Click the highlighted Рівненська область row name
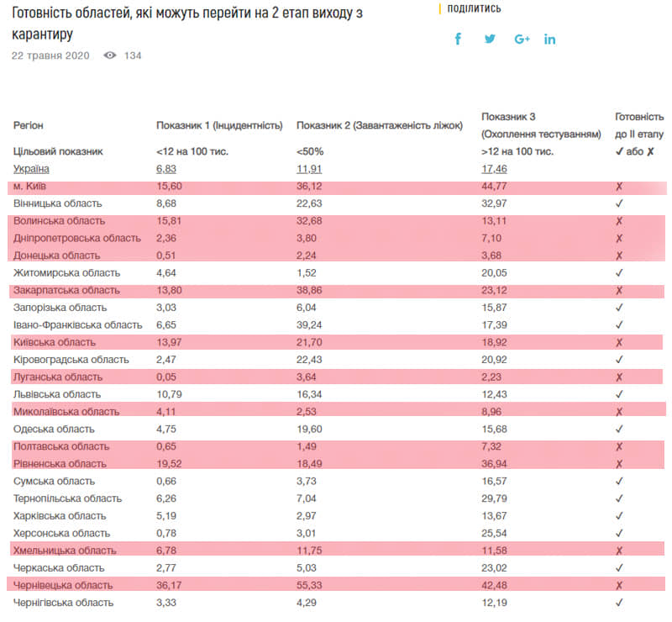The width and height of the screenshot is (672, 622). click(59, 464)
